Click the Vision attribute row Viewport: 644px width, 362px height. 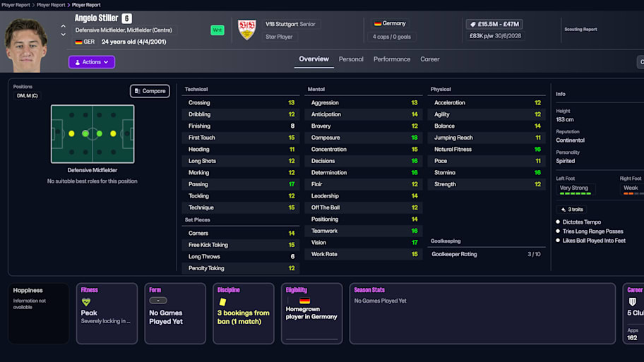pos(364,243)
